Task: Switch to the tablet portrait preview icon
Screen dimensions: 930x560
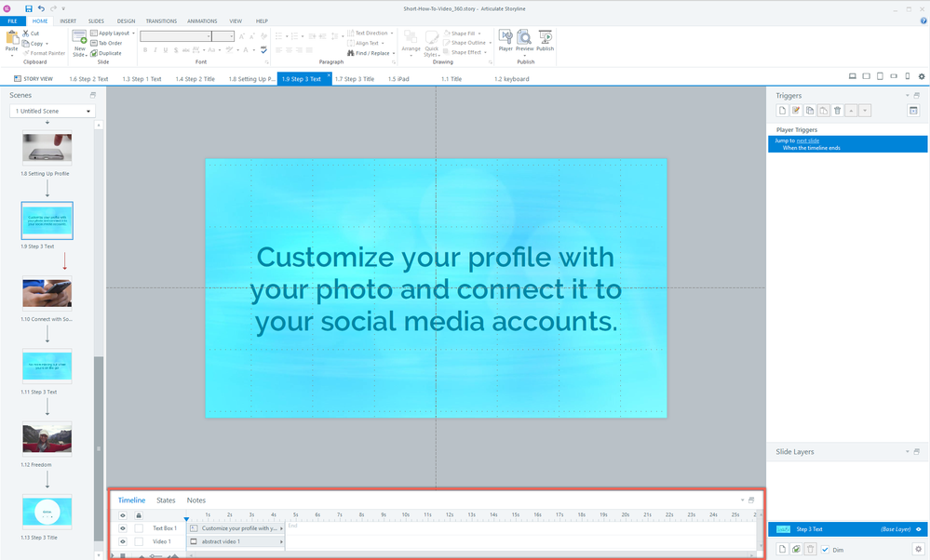Action: [880, 76]
